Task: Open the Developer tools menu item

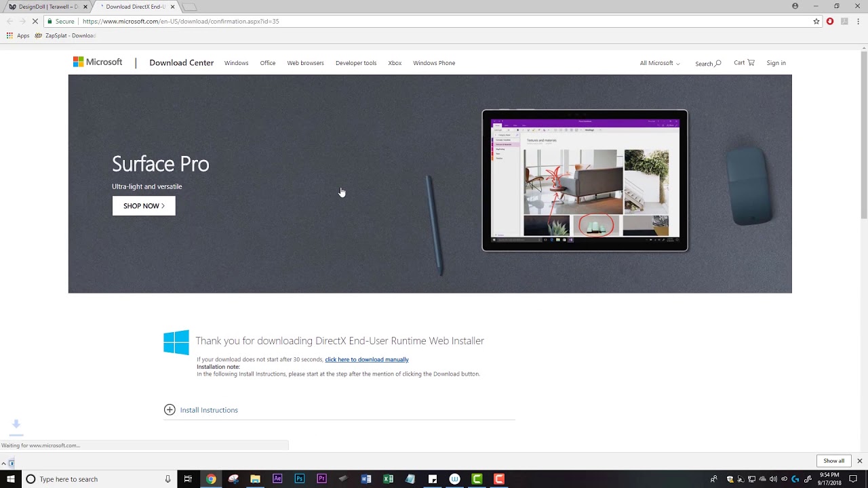Action: [356, 63]
